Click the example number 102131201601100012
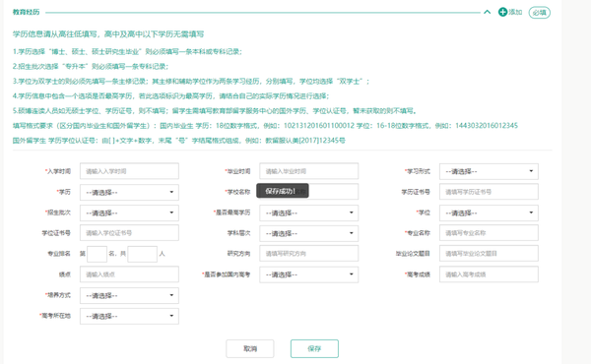The image size is (591, 364). point(319,125)
